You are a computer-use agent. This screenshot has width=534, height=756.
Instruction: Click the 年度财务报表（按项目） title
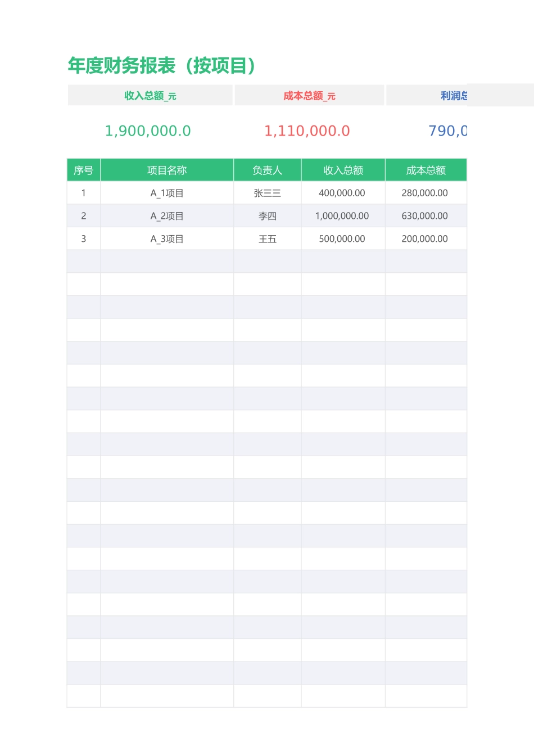[x=162, y=66]
